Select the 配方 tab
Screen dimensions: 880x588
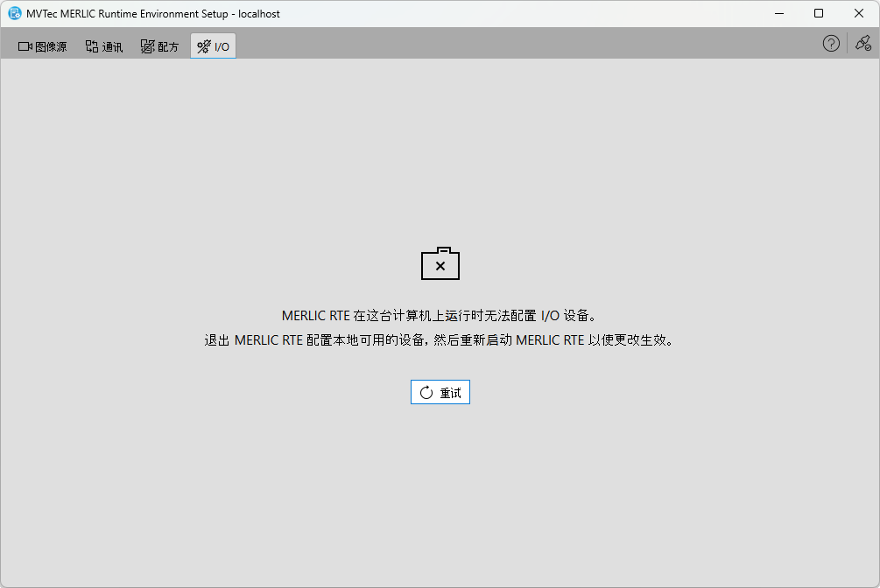click(158, 45)
